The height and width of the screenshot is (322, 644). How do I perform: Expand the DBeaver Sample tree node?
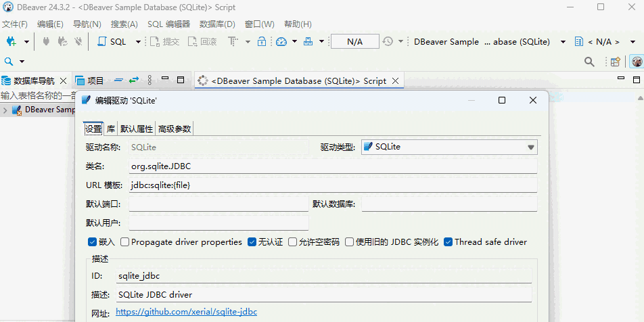(5, 110)
